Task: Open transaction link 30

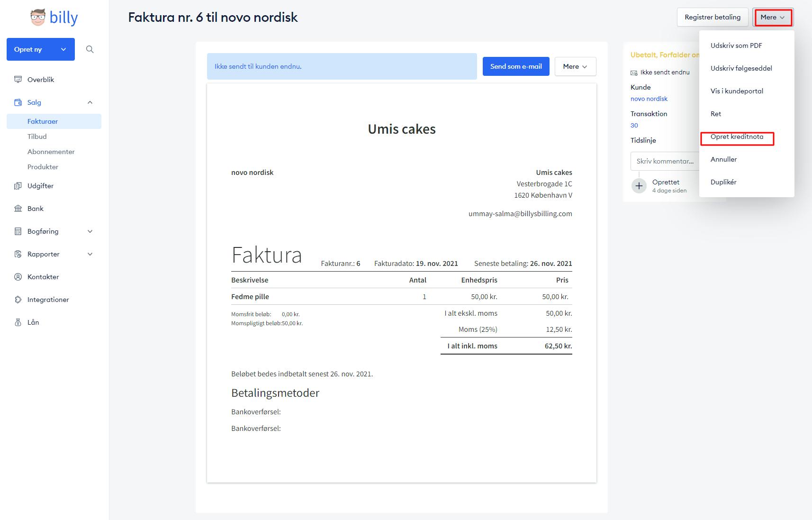Action: tap(634, 125)
